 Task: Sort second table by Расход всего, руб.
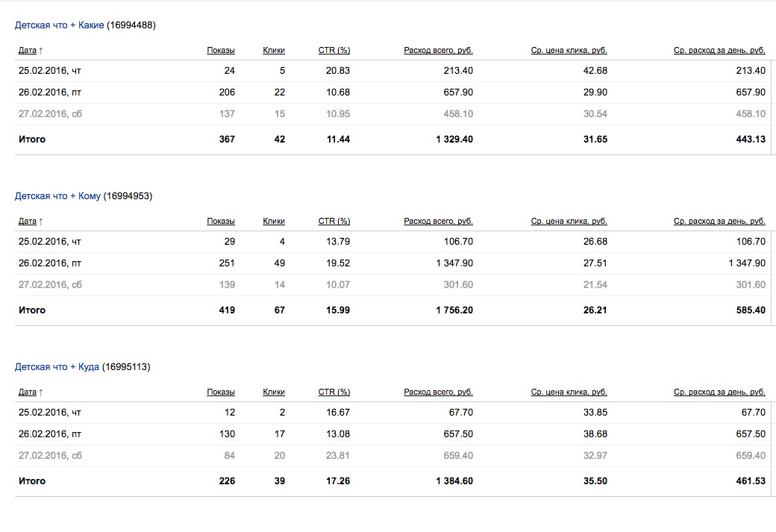click(x=439, y=221)
